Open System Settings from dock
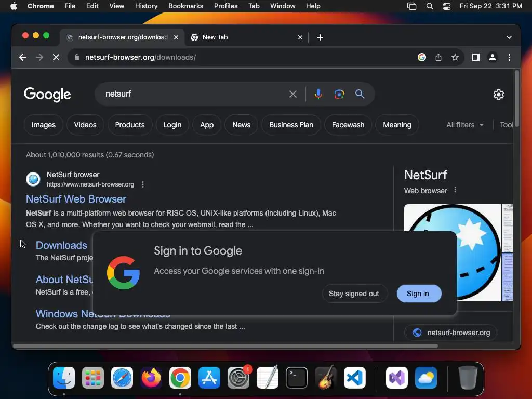The image size is (532, 399). pyautogui.click(x=238, y=378)
